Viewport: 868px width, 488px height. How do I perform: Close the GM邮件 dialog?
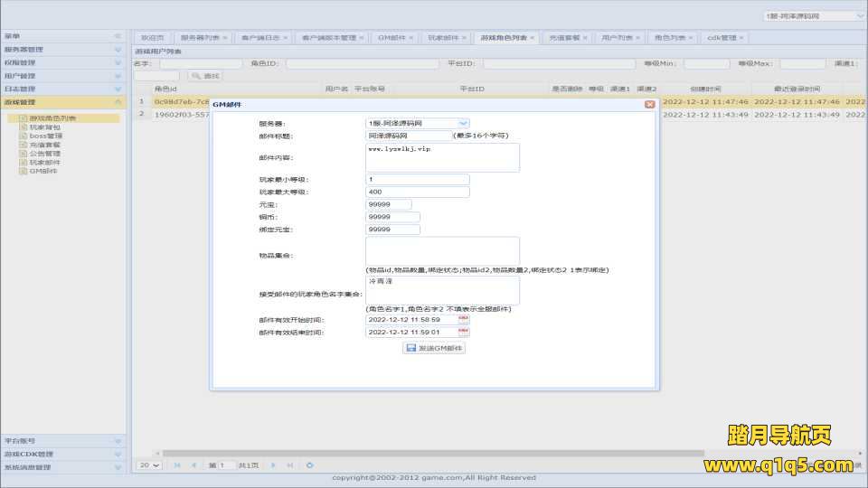(649, 105)
